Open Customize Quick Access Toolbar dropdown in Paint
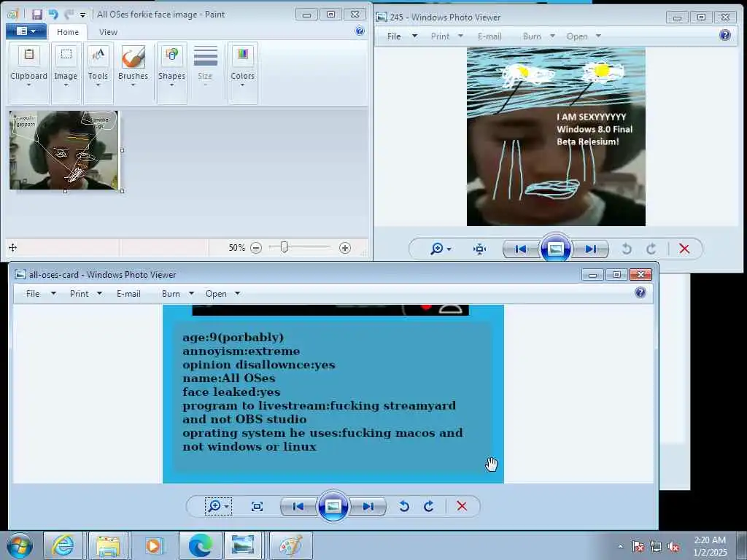Image resolution: width=747 pixels, height=560 pixels. (82, 15)
